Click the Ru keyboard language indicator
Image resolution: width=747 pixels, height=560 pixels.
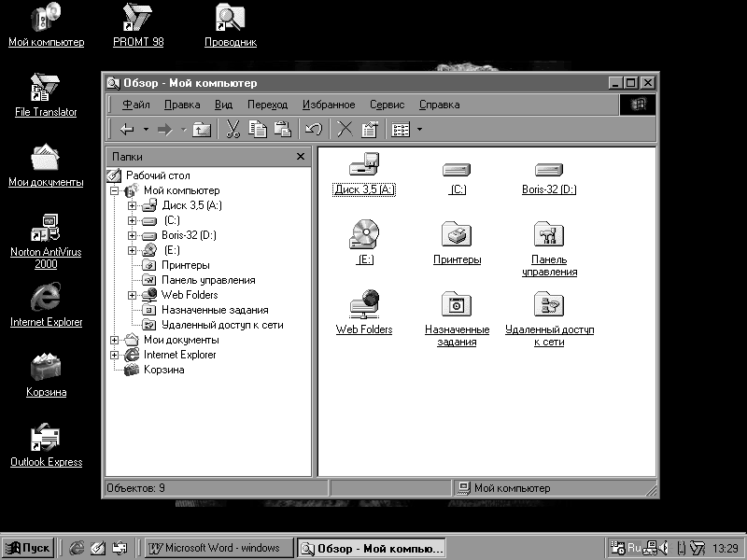634,548
